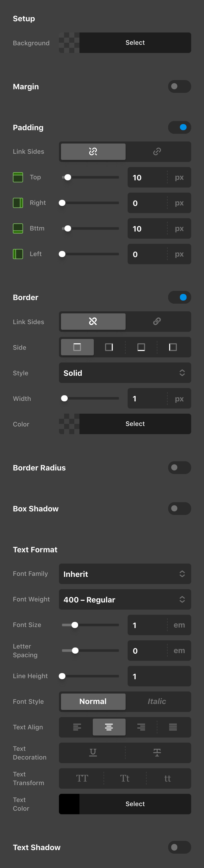The width and height of the screenshot is (204, 868).
Task: Click Select for Text Color
Action: click(135, 804)
